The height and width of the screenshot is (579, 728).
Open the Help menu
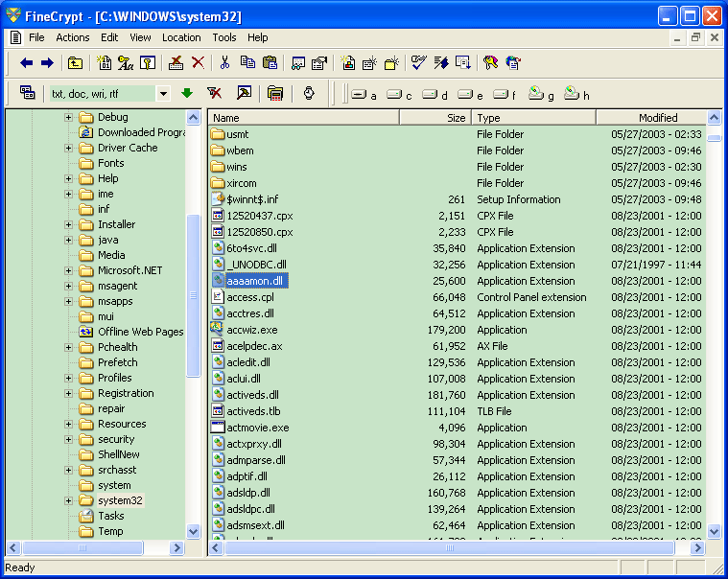258,37
